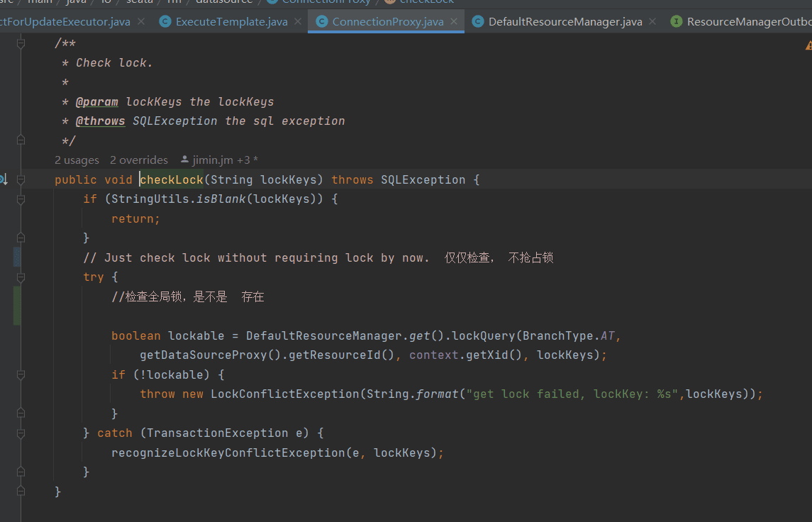Click BranchType in the lockQuery arguments
The width and height of the screenshot is (812, 522).
click(x=557, y=335)
